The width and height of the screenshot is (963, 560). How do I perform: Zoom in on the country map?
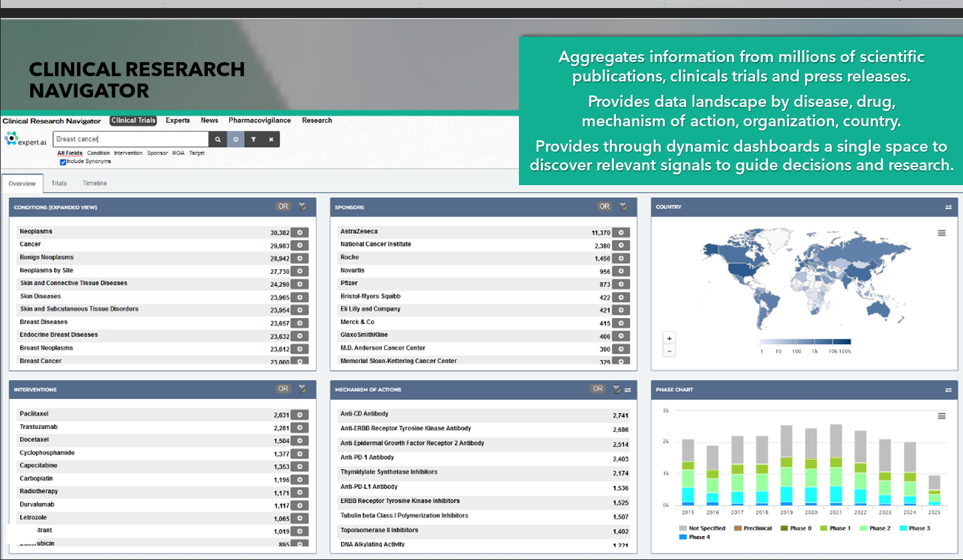tap(669, 338)
